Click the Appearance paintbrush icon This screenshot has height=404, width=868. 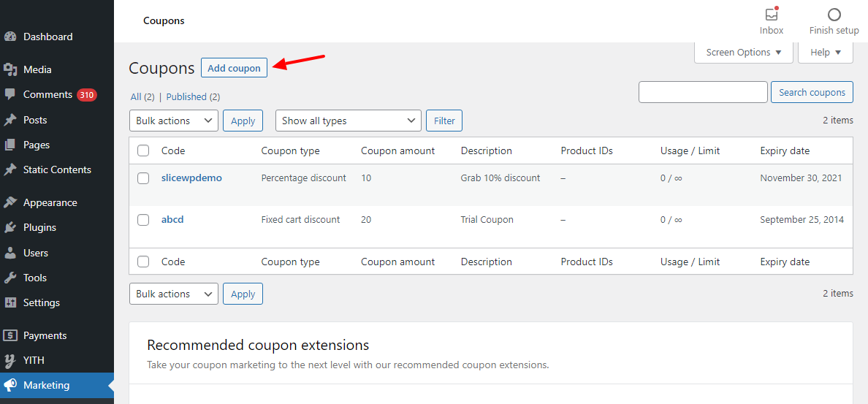[x=10, y=202]
